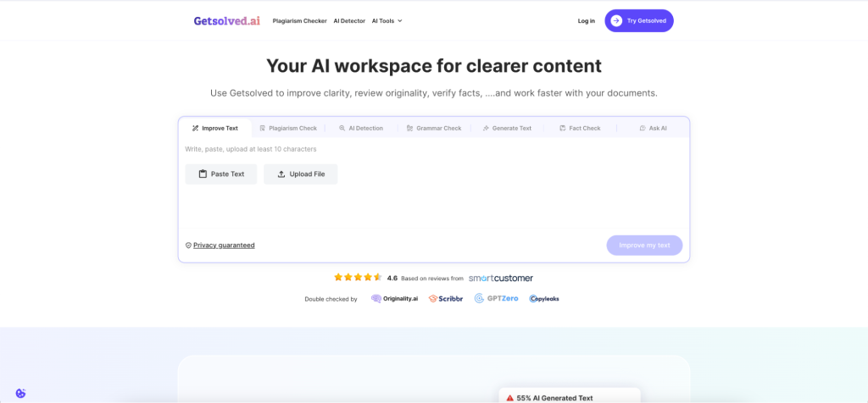The height and width of the screenshot is (403, 868).
Task: Click the Log in link
Action: coord(587,21)
